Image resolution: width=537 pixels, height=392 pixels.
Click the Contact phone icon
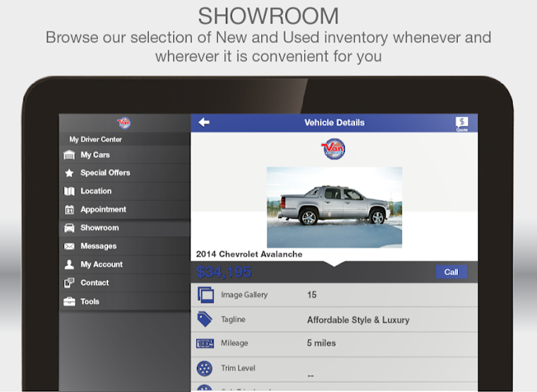[x=69, y=283]
